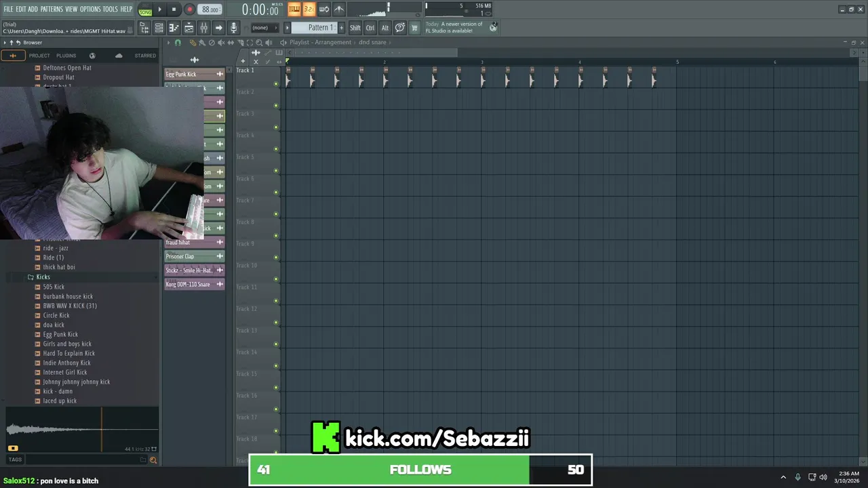Open the EDIT menu
The height and width of the screenshot is (488, 868).
point(21,9)
